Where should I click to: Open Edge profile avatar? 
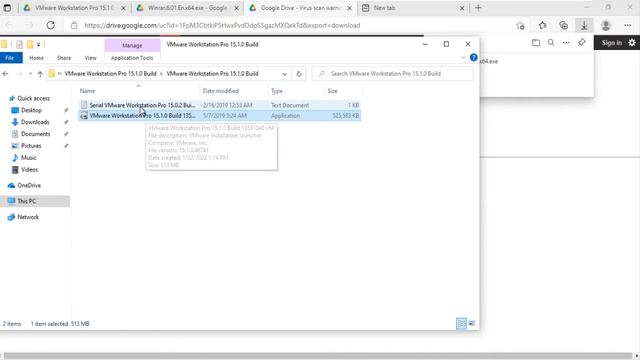[606, 25]
